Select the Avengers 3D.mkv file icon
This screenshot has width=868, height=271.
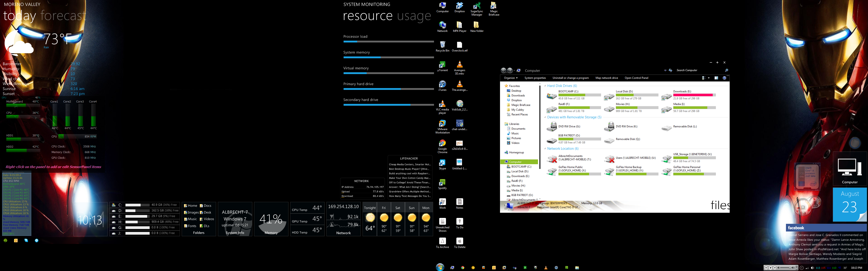pos(459,68)
